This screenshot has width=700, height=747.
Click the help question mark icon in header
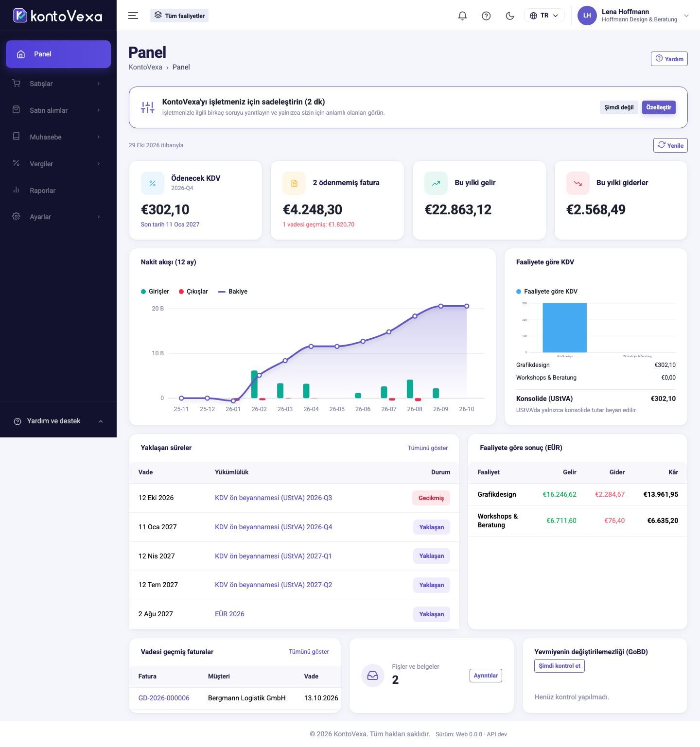[486, 16]
